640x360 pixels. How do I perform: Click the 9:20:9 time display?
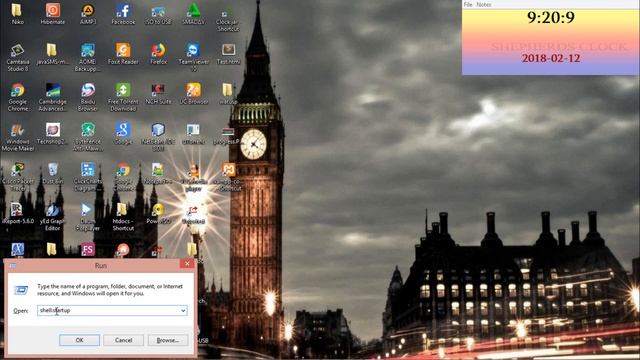click(551, 17)
